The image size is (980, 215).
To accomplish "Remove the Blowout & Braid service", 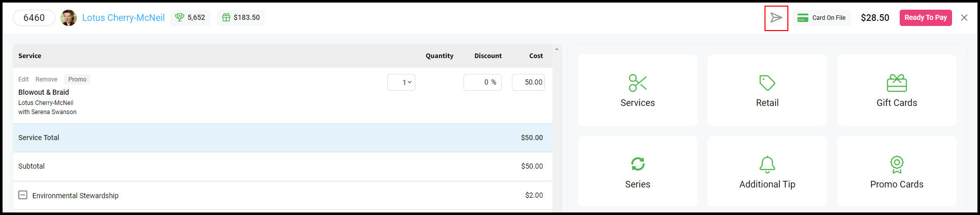I will [x=46, y=79].
